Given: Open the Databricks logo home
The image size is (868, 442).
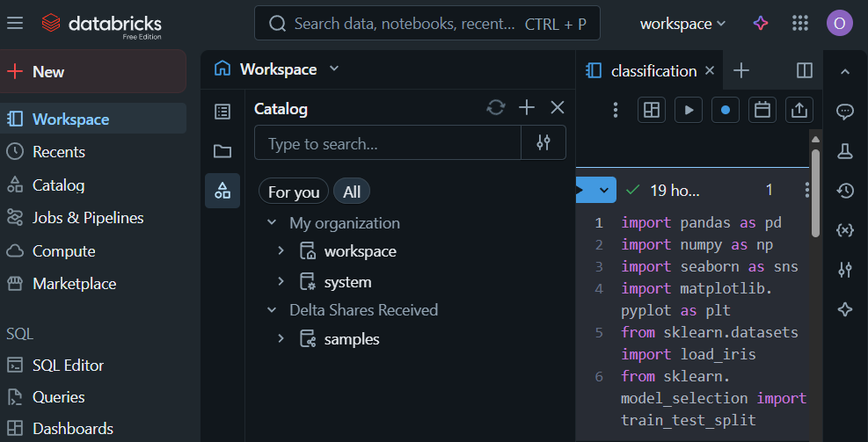Looking at the screenshot, I should [x=101, y=25].
